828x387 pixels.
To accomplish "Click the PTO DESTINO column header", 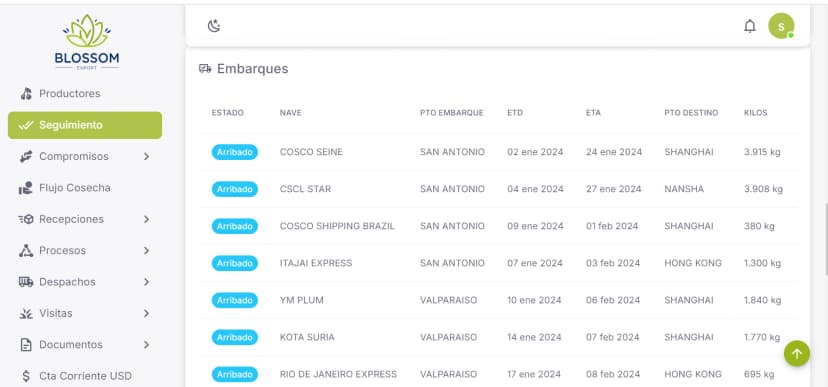I will pos(691,113).
